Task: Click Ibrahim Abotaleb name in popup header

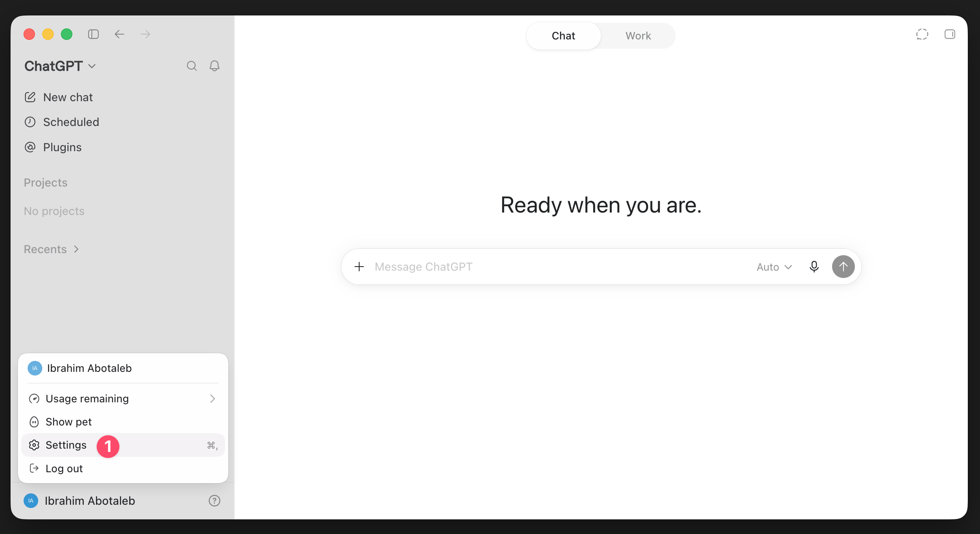Action: [x=89, y=368]
